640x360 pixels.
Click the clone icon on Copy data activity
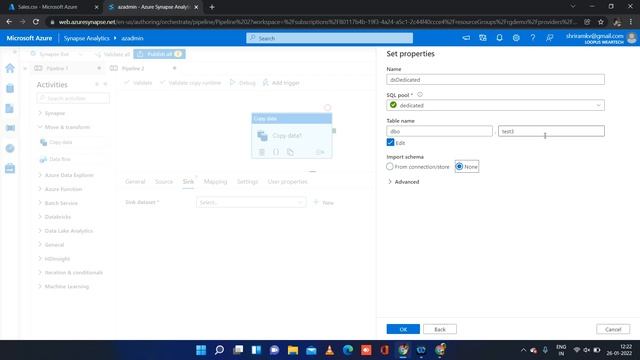[290, 152]
